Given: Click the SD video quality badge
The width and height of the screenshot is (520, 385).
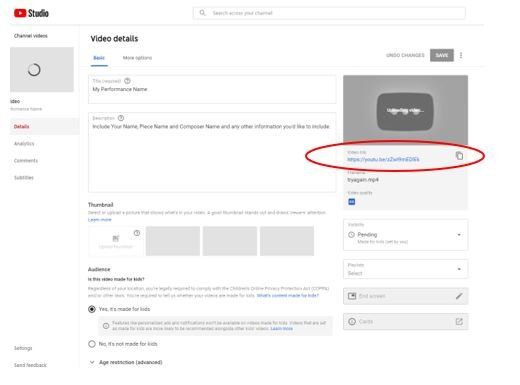Looking at the screenshot, I should click(352, 202).
